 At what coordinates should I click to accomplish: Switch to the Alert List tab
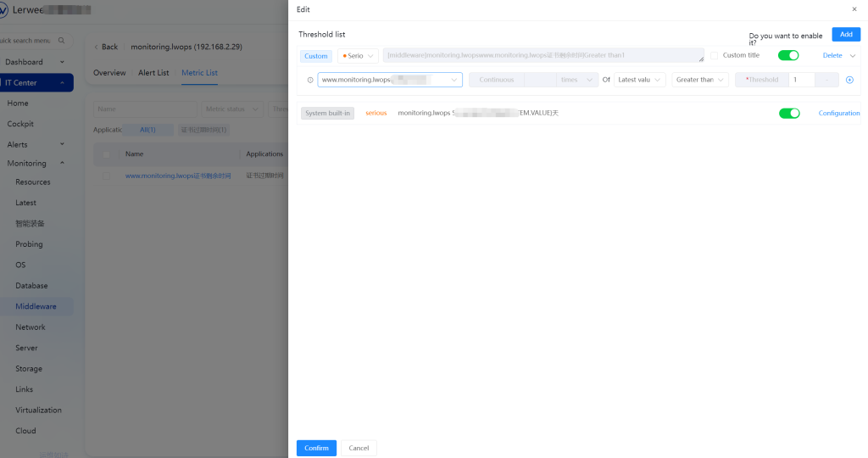pos(153,73)
